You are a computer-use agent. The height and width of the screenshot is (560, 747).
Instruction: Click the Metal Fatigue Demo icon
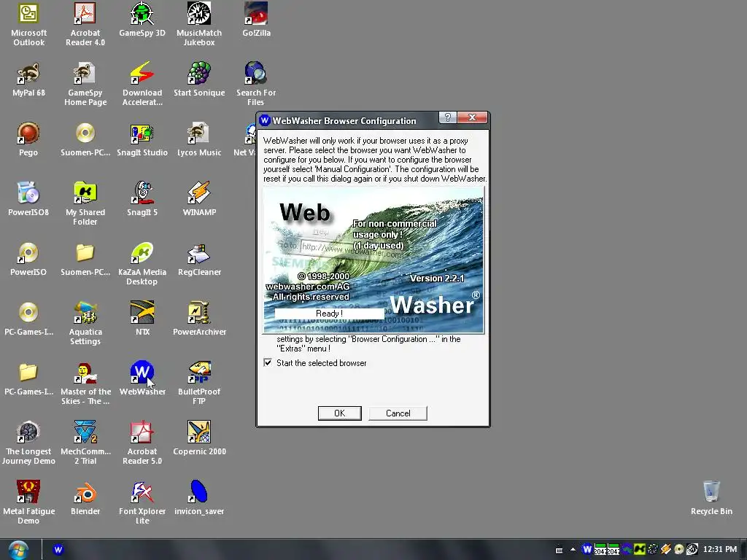[x=28, y=502]
